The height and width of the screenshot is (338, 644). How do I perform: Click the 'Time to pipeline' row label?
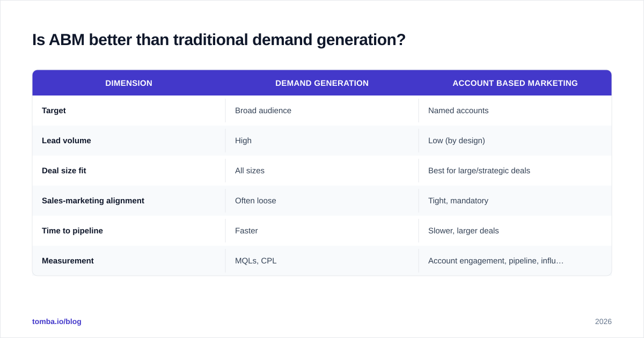72,231
